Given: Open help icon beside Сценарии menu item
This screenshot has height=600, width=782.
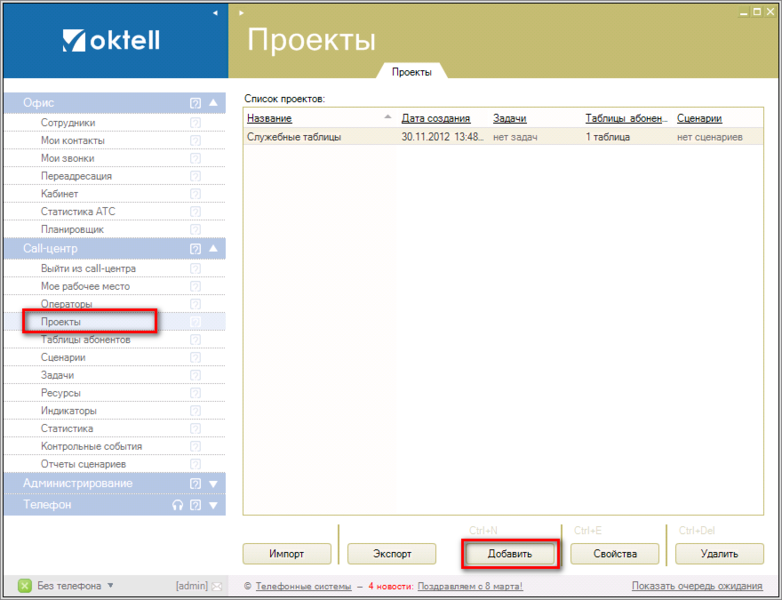Looking at the screenshot, I should pos(196,358).
